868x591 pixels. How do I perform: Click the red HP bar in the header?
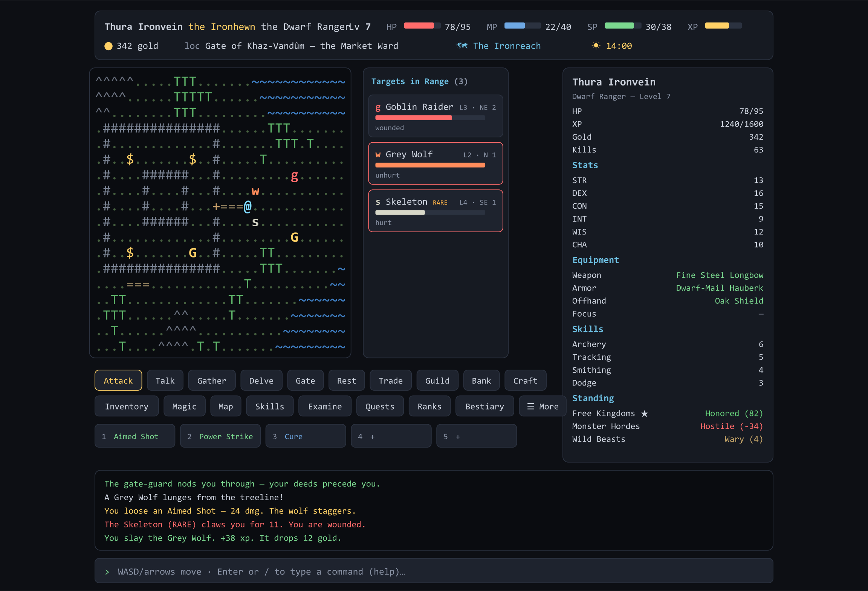422,26
